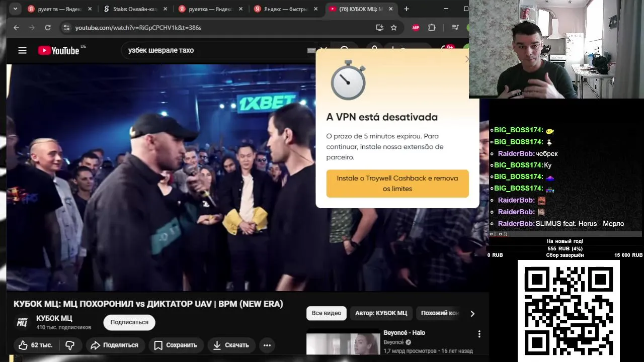644x362 pixels.
Task: Download video with 'Скачать'
Action: point(231,345)
